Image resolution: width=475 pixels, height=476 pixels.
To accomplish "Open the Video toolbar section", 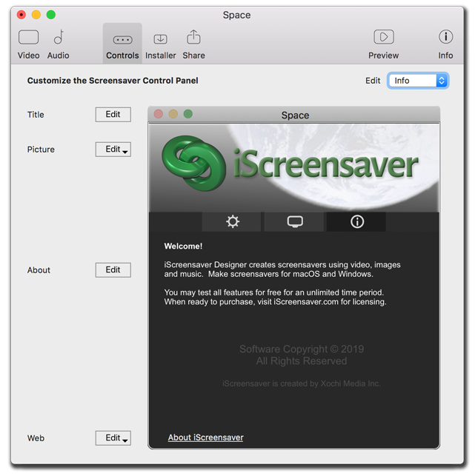I will pos(29,44).
